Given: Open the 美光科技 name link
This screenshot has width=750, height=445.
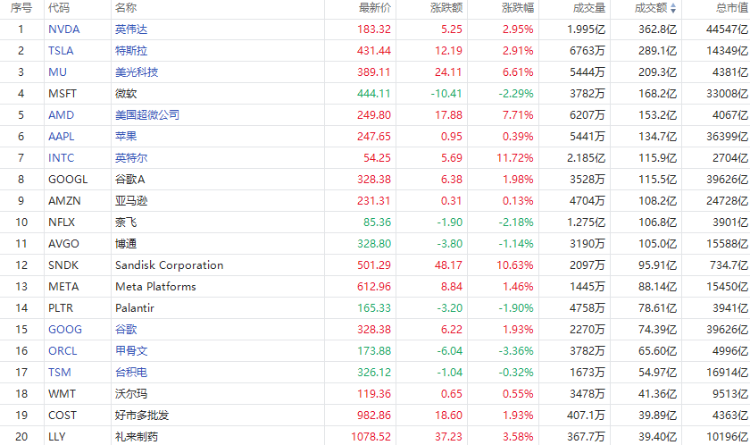Looking at the screenshot, I should point(136,72).
